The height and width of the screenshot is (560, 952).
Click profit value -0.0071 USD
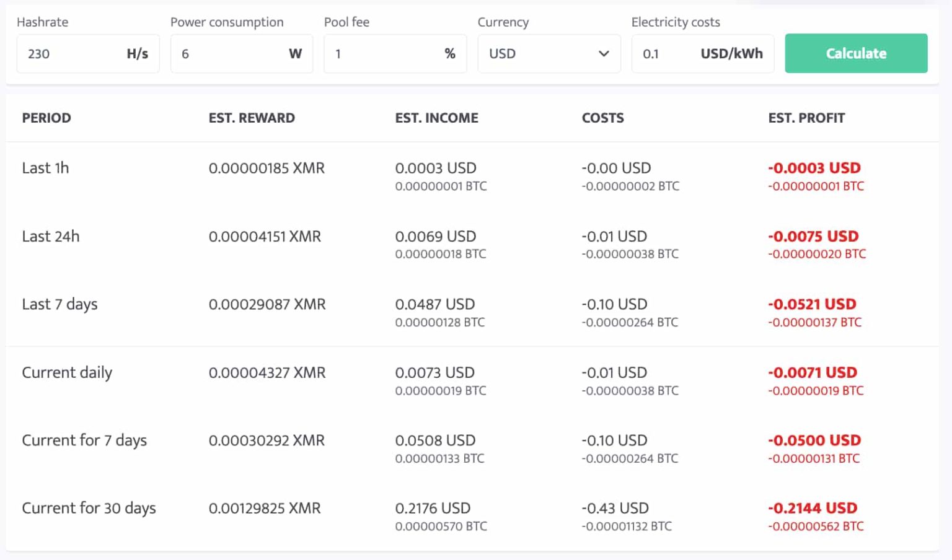coord(813,372)
